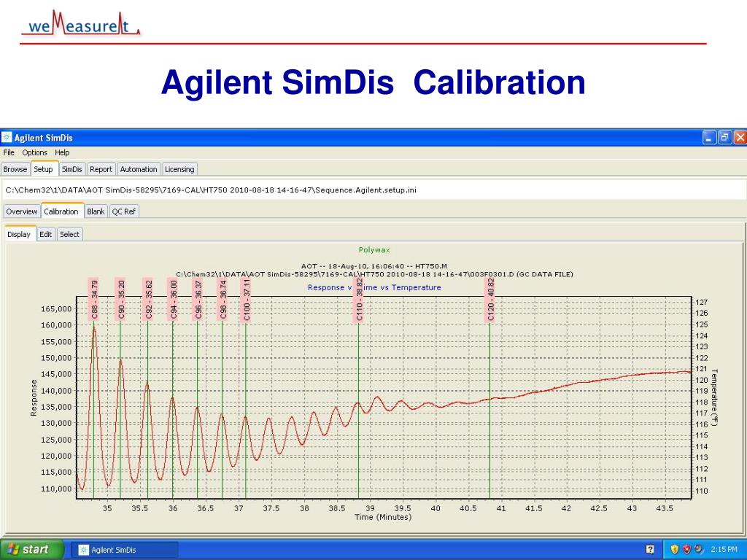Minimize the Agilent SimDis window
This screenshot has width=747, height=560.
[x=710, y=138]
